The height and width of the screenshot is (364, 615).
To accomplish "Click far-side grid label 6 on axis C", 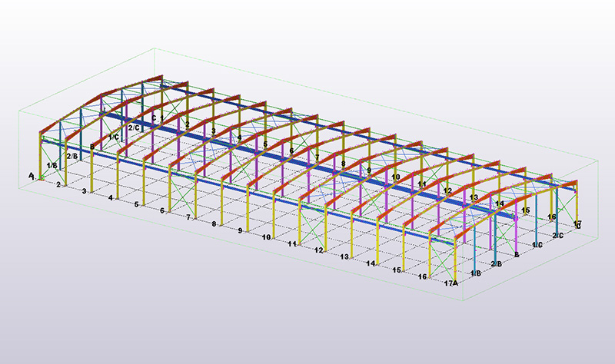I will coord(291,151).
